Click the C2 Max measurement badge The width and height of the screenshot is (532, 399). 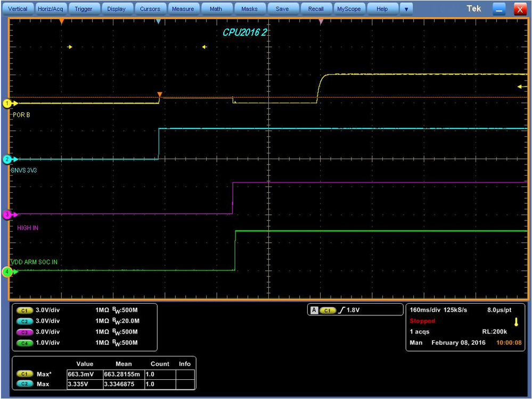pyautogui.click(x=24, y=384)
